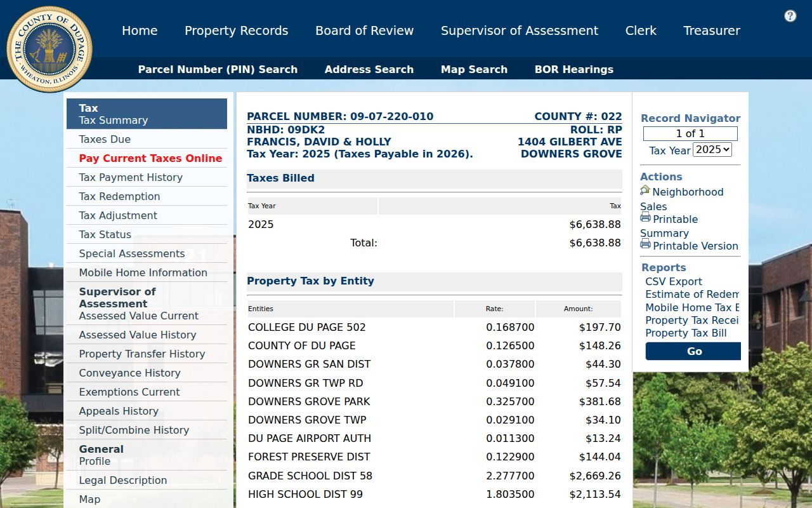Open Assessed Value Current
The image size is (812, 508).
tap(139, 316)
